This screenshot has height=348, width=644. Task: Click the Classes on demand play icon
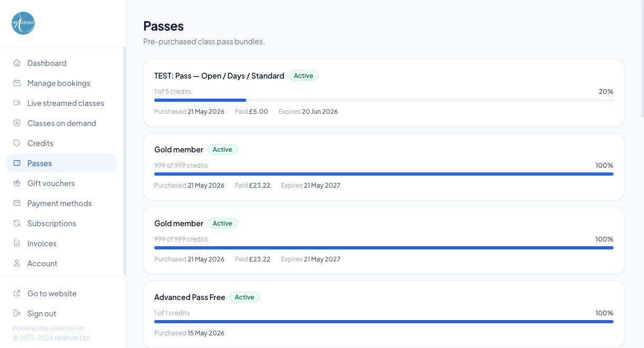pos(17,123)
